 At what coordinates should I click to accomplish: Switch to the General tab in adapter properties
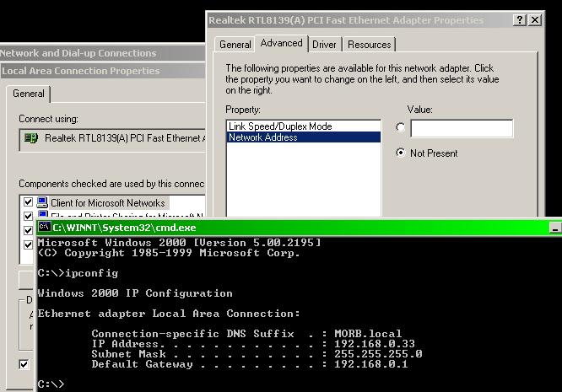tap(235, 45)
